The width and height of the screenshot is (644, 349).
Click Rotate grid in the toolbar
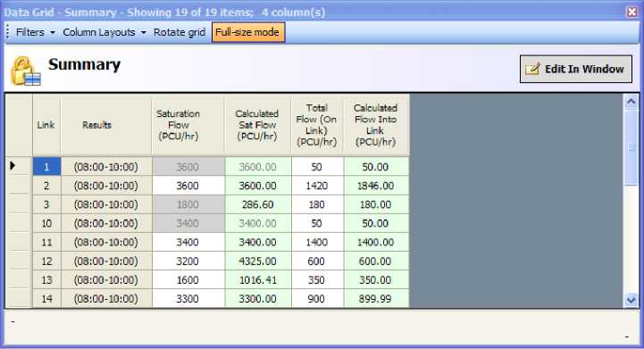click(x=179, y=32)
